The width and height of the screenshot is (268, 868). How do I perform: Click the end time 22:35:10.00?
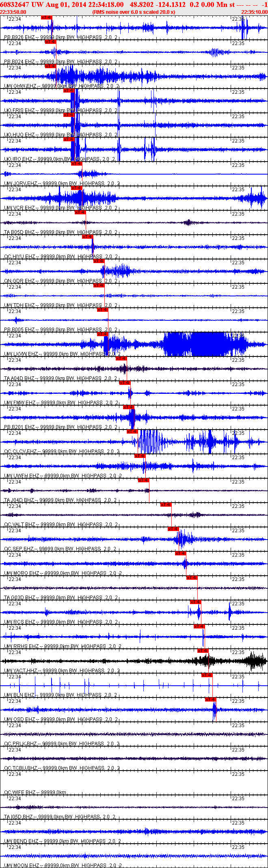[x=255, y=12]
